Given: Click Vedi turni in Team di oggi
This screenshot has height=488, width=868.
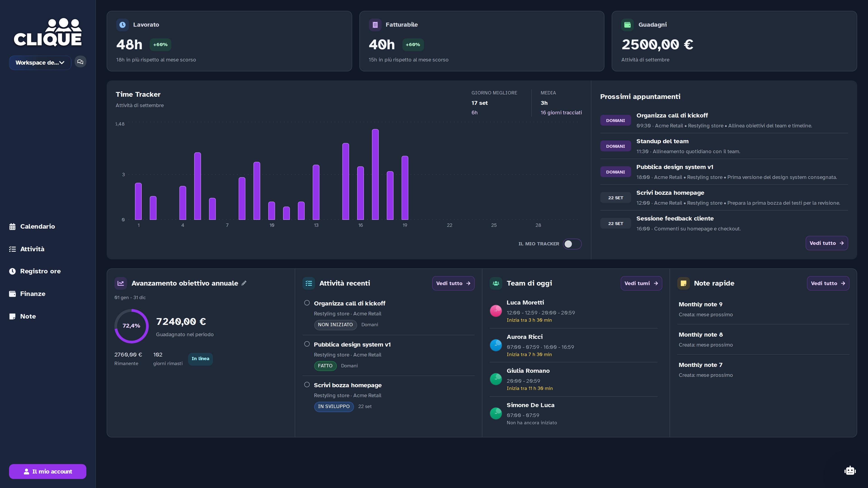Looking at the screenshot, I should (x=641, y=283).
